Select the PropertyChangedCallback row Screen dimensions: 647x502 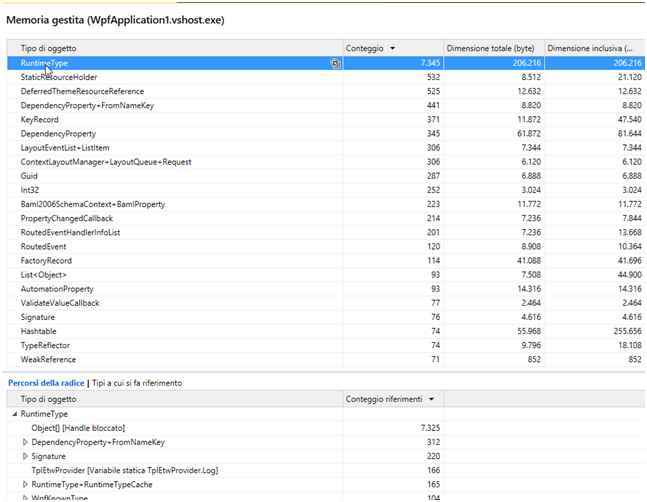326,218
